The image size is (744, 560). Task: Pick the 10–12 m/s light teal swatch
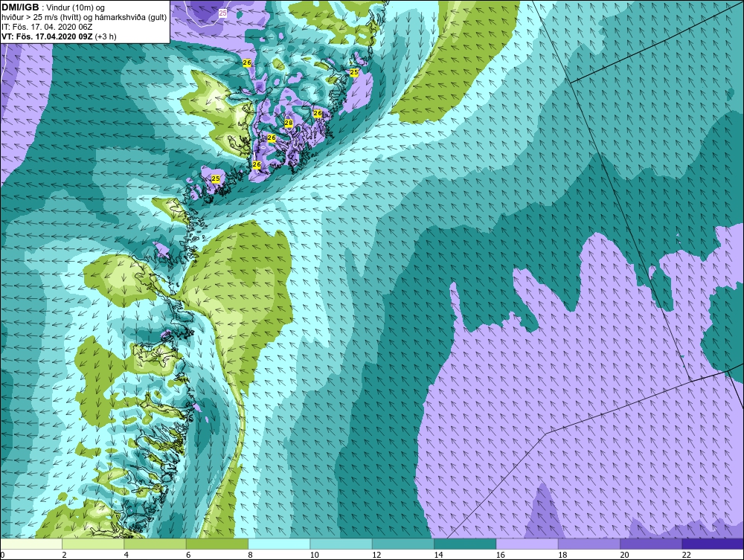click(x=341, y=544)
